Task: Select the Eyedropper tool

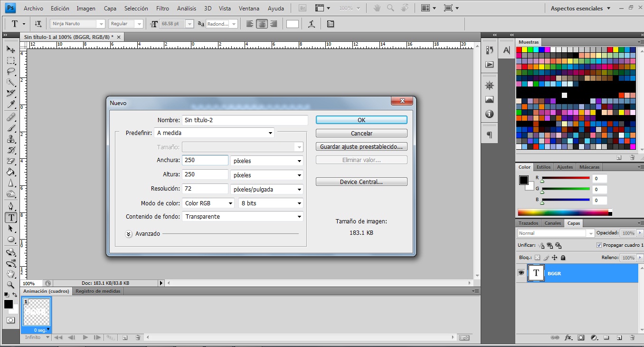Action: (x=10, y=105)
